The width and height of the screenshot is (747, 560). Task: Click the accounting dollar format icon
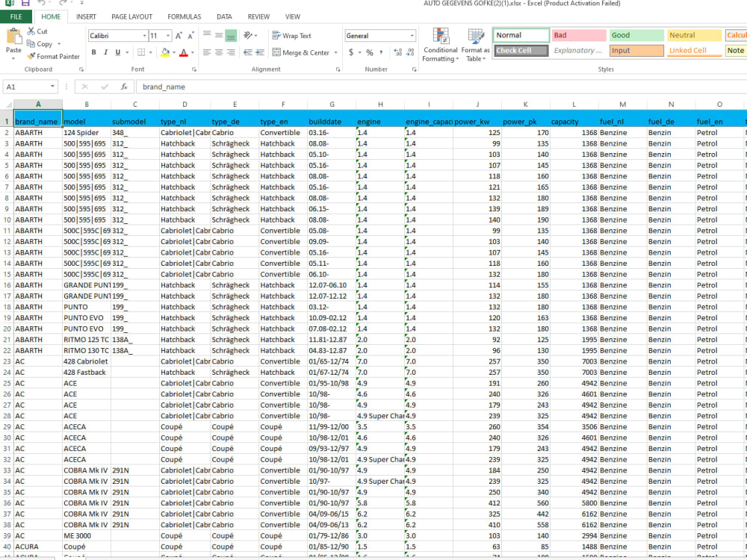(x=351, y=52)
